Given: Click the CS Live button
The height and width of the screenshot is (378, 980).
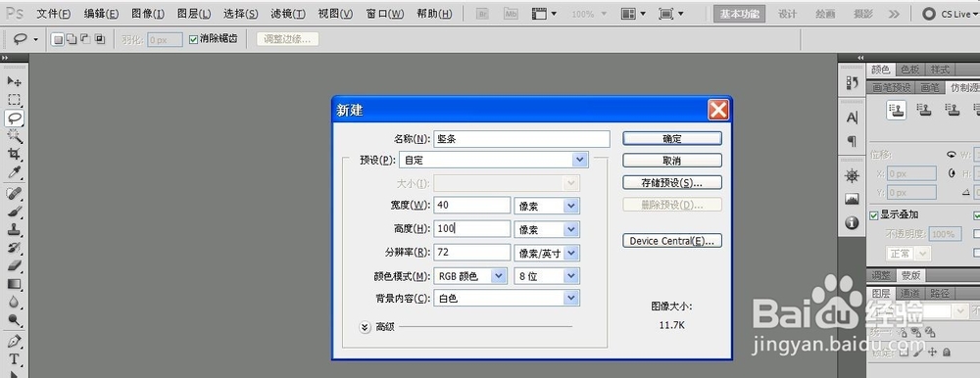Looking at the screenshot, I should 951,14.
